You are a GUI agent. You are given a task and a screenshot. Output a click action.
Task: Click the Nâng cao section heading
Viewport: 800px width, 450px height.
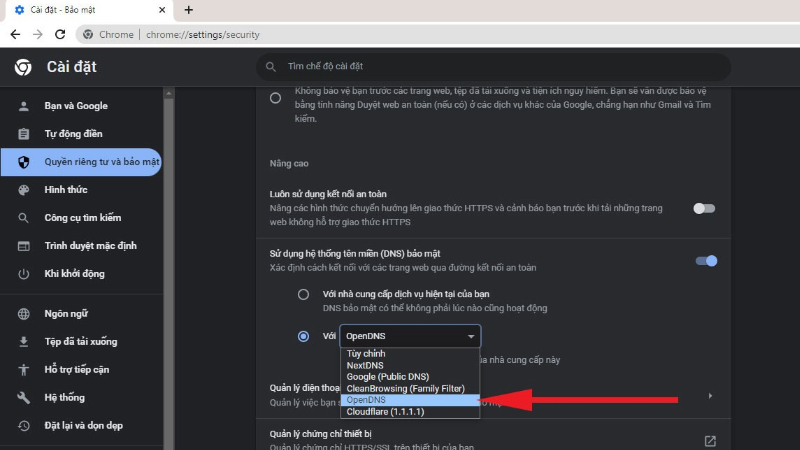point(289,164)
